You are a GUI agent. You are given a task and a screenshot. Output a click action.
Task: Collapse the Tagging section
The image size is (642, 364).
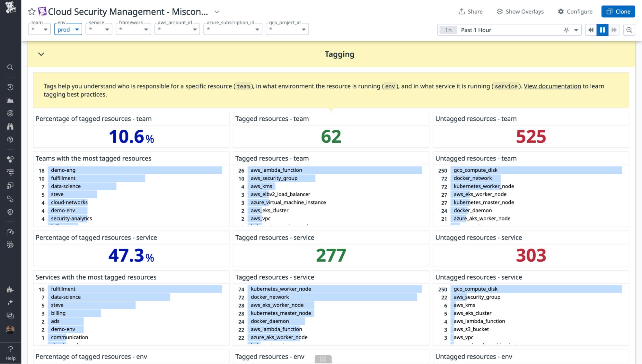[x=41, y=54]
